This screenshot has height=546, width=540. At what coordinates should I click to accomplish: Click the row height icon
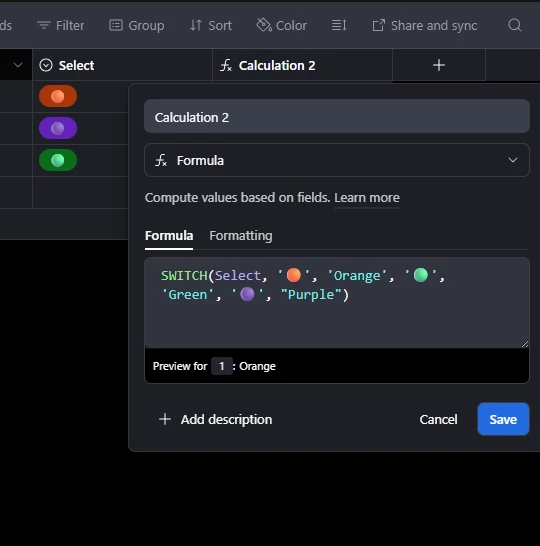(339, 25)
